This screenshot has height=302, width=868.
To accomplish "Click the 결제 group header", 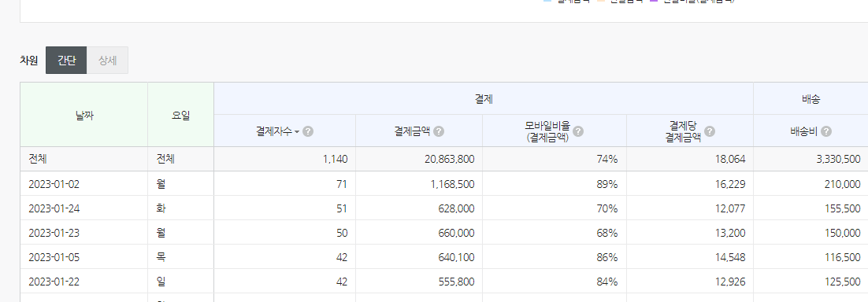I will pyautogui.click(x=484, y=99).
